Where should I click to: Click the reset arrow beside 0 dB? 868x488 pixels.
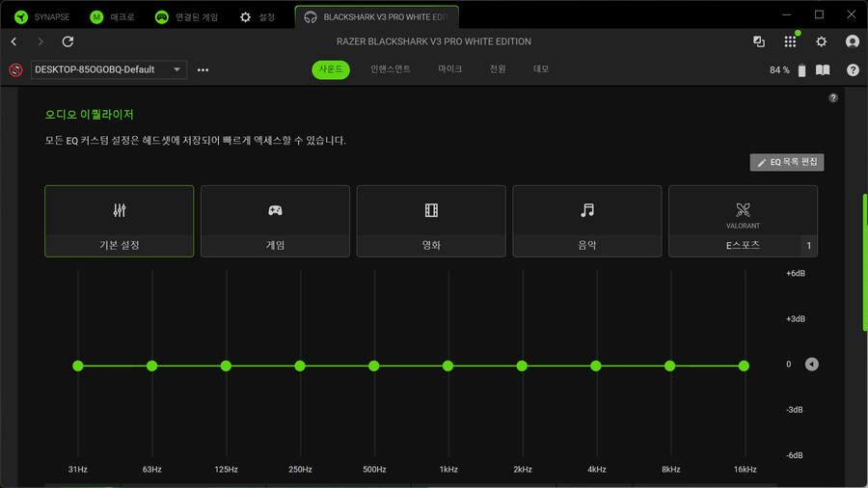click(x=811, y=364)
